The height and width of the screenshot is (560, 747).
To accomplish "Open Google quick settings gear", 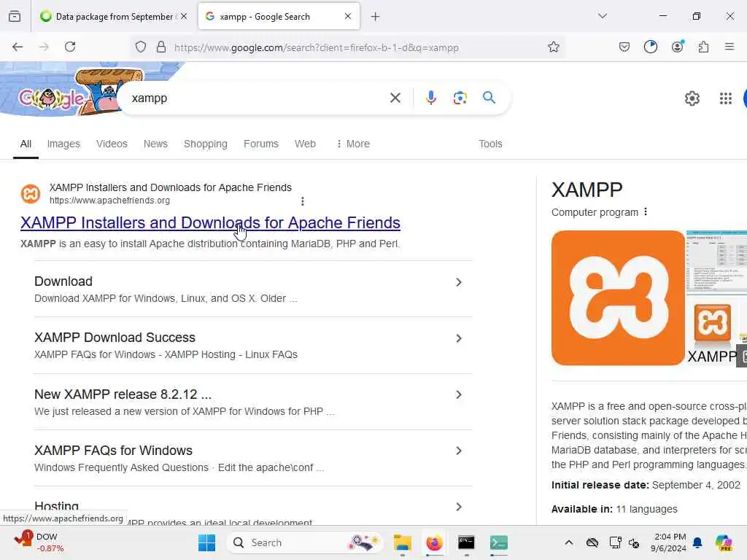I will click(692, 98).
